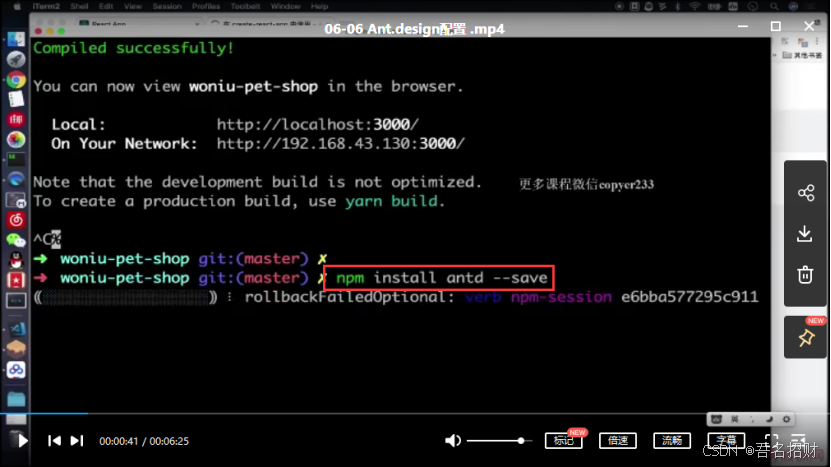Open Photos app in the dock

pos(16,139)
